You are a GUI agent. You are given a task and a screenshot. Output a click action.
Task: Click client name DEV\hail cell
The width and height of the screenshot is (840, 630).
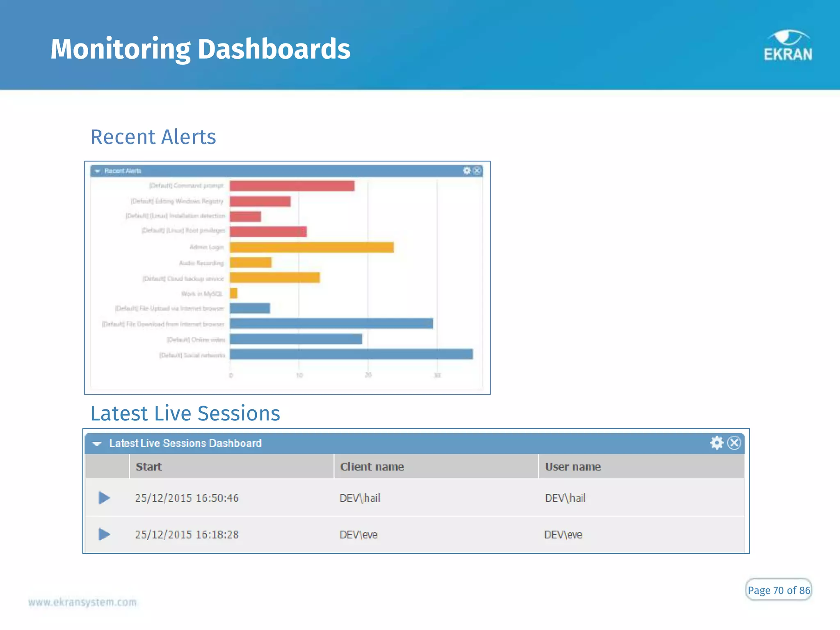(x=360, y=498)
